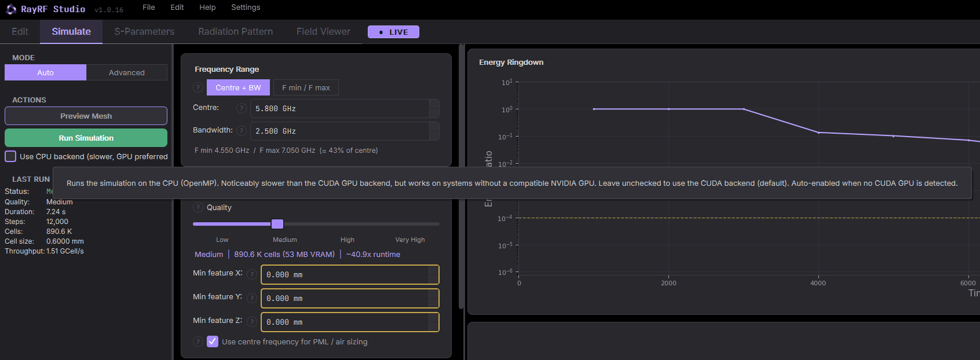Click the settings panel vertical scrollbar
980x360 pixels.
point(461,177)
